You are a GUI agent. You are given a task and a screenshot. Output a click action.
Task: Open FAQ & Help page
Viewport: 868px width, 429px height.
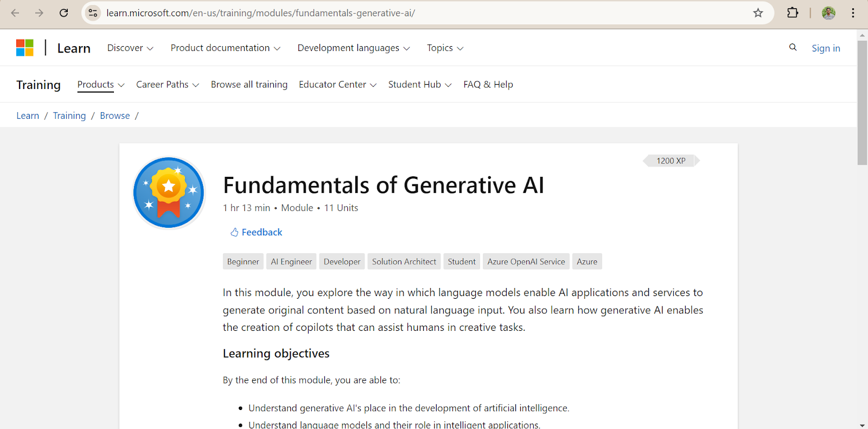coord(488,85)
